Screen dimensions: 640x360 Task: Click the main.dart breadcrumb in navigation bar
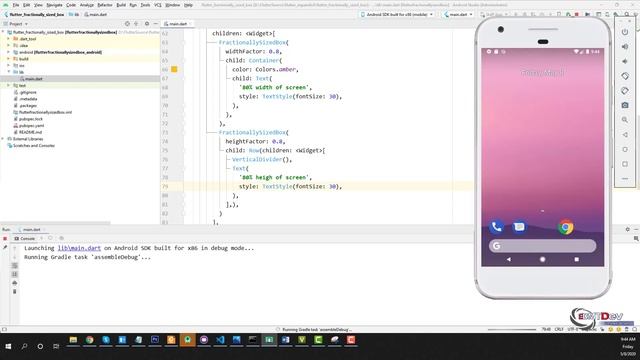[x=96, y=14]
